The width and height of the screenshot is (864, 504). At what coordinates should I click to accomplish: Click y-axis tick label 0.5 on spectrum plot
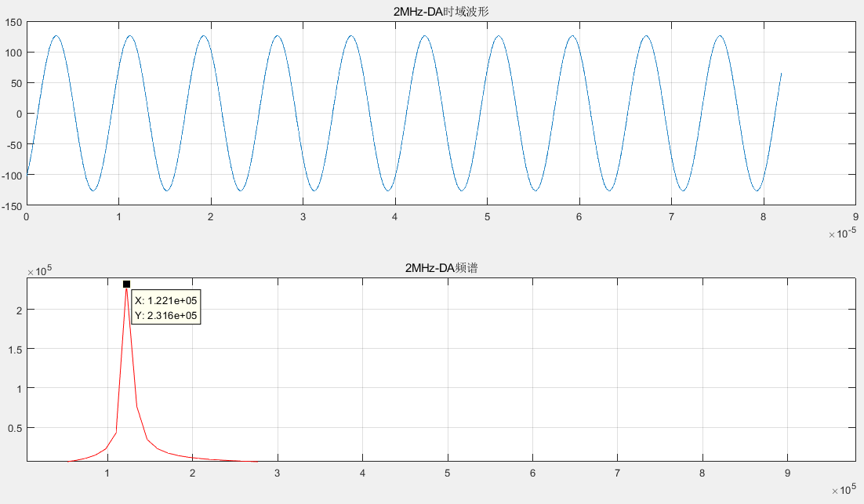pos(16,428)
